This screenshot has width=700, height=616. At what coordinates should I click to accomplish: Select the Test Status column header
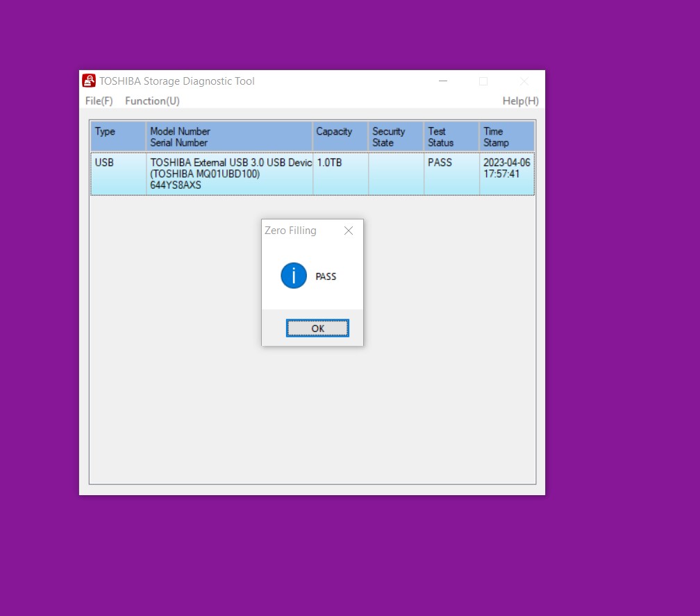click(451, 137)
